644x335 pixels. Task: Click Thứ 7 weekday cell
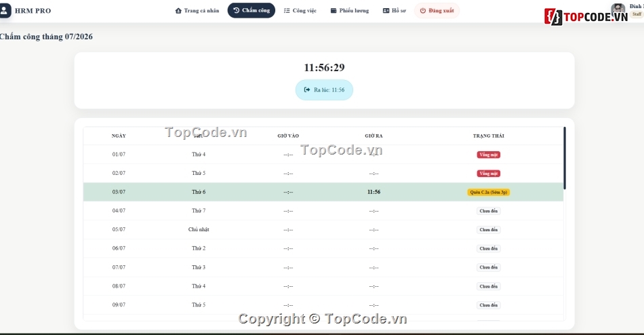pos(199,211)
